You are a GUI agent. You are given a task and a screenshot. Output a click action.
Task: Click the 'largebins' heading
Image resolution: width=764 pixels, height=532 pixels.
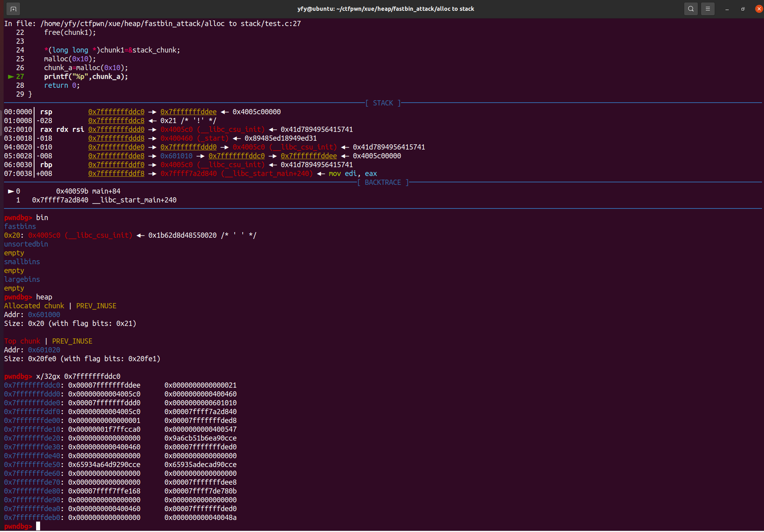[22, 279]
